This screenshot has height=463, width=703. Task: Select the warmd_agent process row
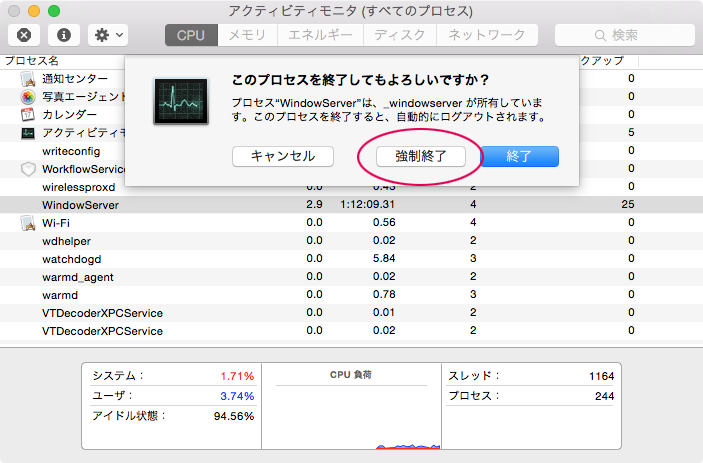tap(352, 277)
